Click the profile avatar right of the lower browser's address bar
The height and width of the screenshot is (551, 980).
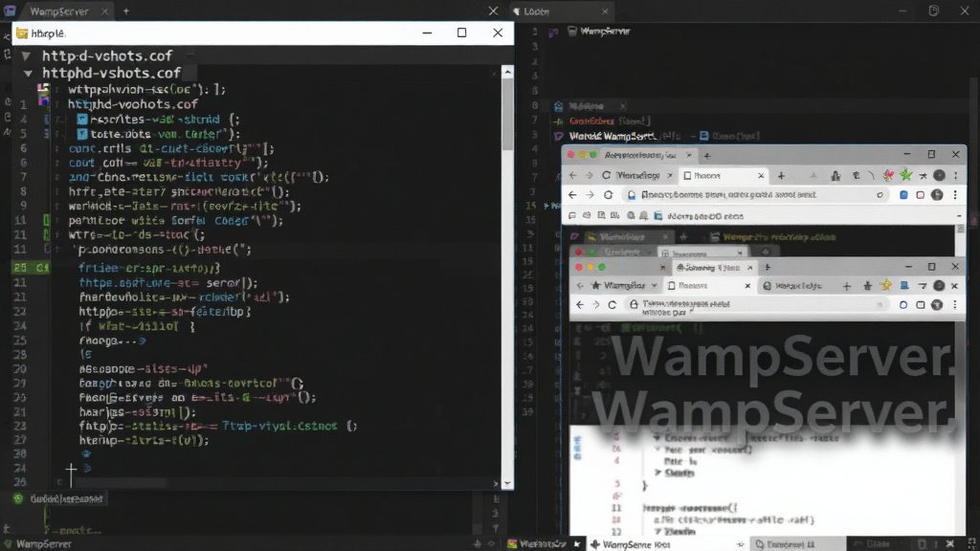click(x=937, y=305)
